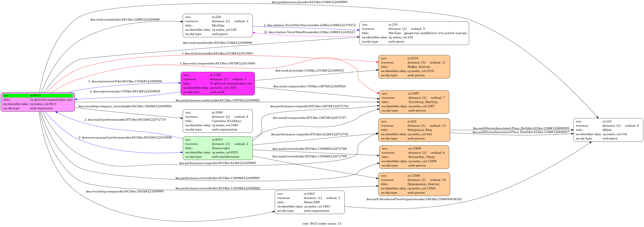Click red lyricist edge label oi:8433 oi:2519
The image size is (644, 227).
point(218,53)
